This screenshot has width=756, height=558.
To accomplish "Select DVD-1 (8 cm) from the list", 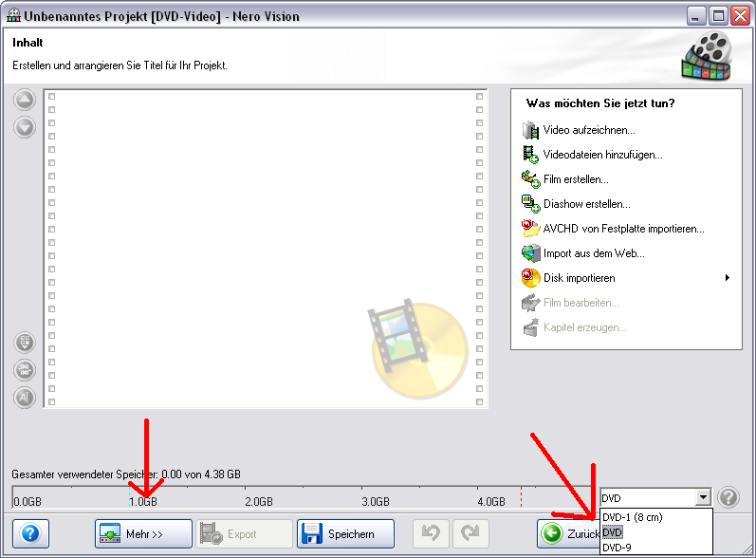I will [x=632, y=517].
